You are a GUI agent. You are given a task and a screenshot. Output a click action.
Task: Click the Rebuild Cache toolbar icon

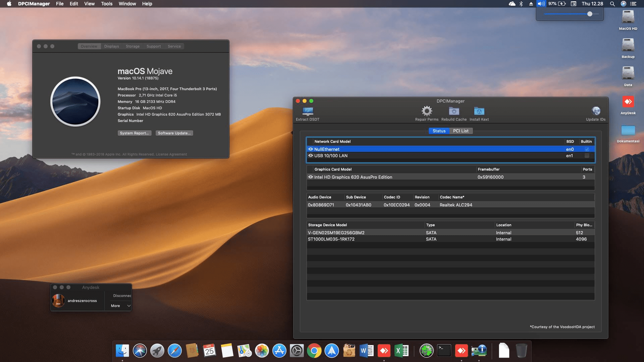(x=454, y=111)
